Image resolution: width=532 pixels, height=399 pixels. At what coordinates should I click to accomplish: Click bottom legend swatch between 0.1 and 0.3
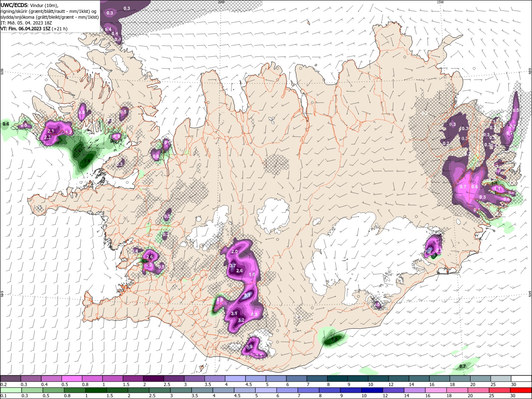pyautogui.click(x=11, y=390)
